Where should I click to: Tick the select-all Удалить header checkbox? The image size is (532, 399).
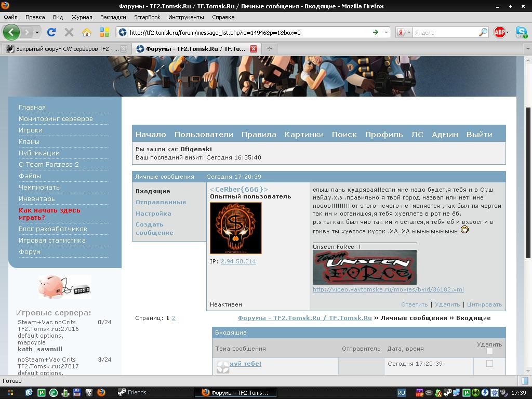tap(489, 351)
